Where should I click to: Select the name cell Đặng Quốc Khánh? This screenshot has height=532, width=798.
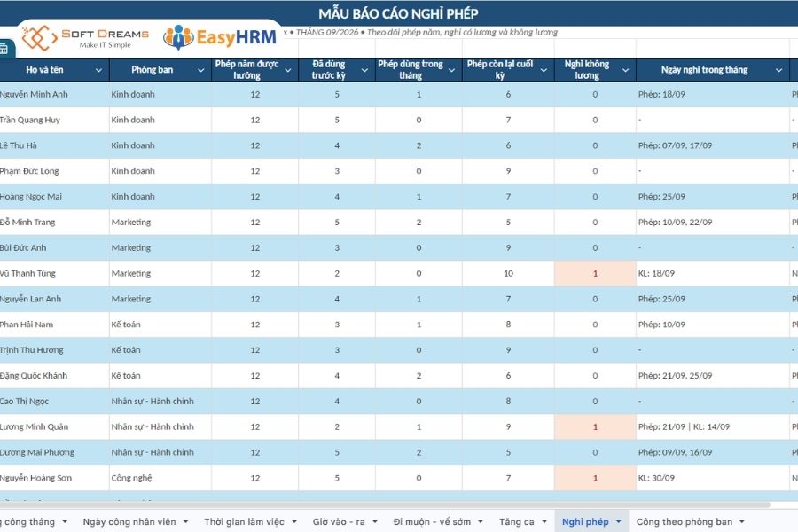54,376
